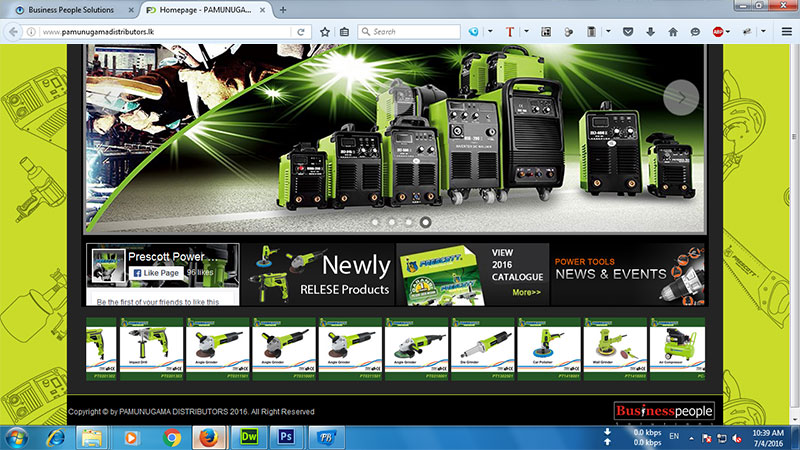Close the Homepage PAMUNUGA tab
The width and height of the screenshot is (800, 450).
(x=262, y=10)
